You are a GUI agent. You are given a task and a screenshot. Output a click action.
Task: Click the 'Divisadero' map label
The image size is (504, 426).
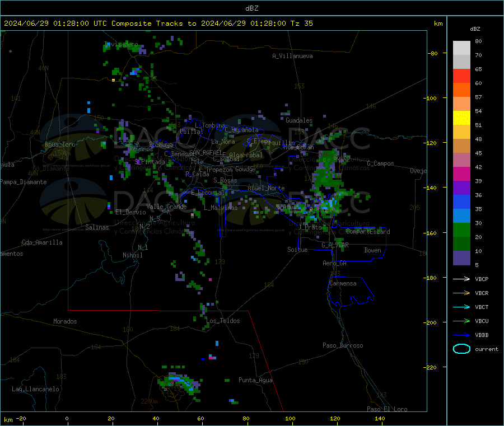(121, 44)
